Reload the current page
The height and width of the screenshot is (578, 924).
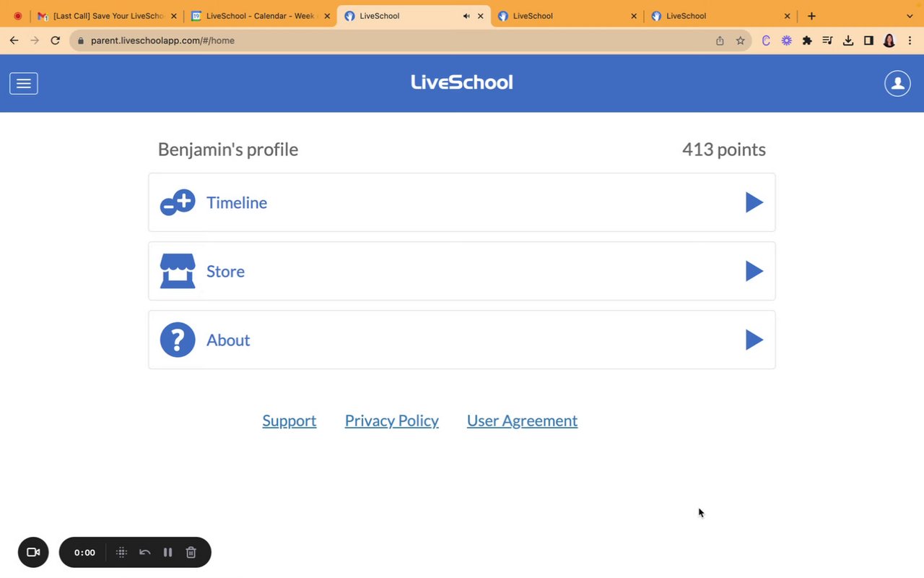55,40
